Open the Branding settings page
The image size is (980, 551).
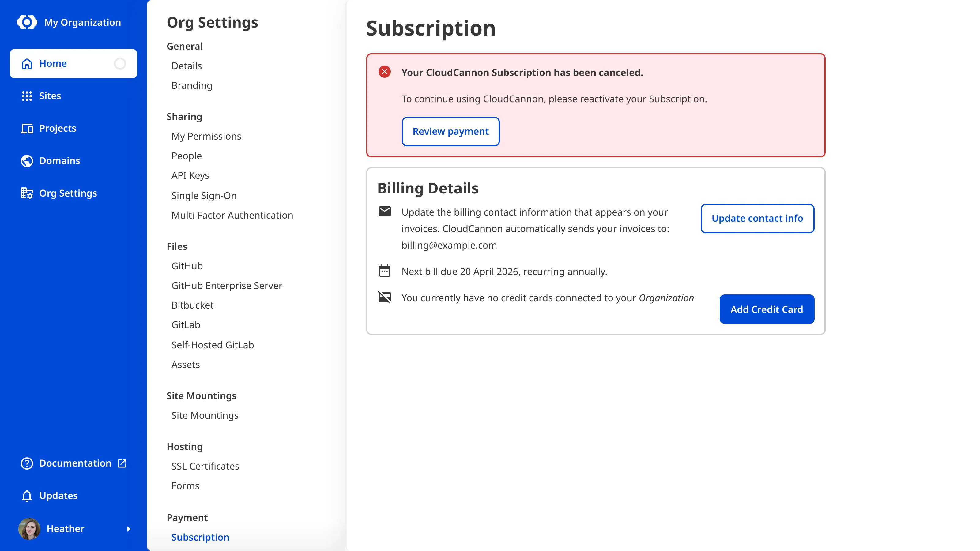pos(192,86)
